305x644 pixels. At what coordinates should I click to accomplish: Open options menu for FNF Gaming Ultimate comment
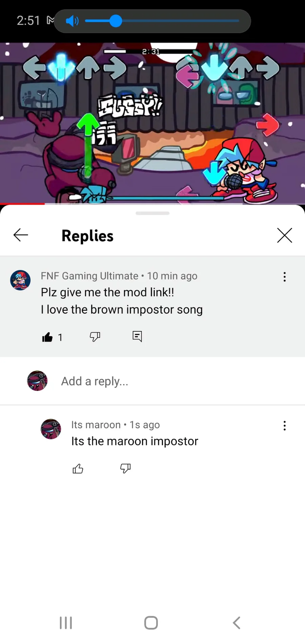point(284,277)
